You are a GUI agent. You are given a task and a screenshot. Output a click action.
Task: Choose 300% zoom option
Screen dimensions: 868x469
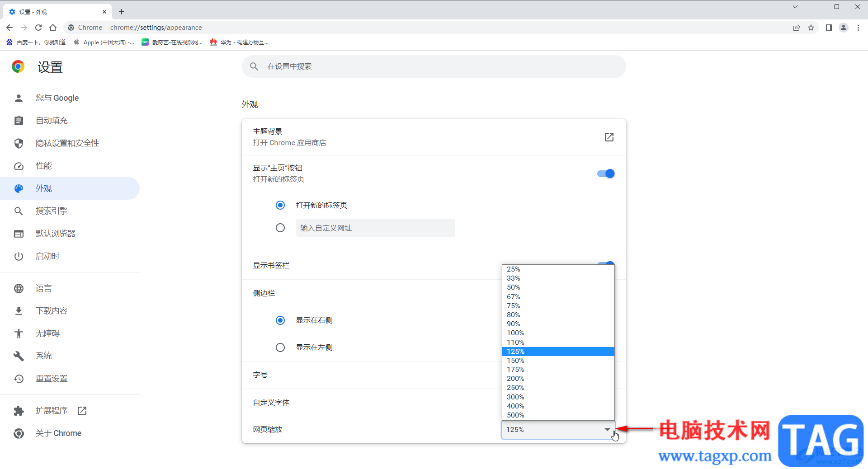(x=558, y=397)
